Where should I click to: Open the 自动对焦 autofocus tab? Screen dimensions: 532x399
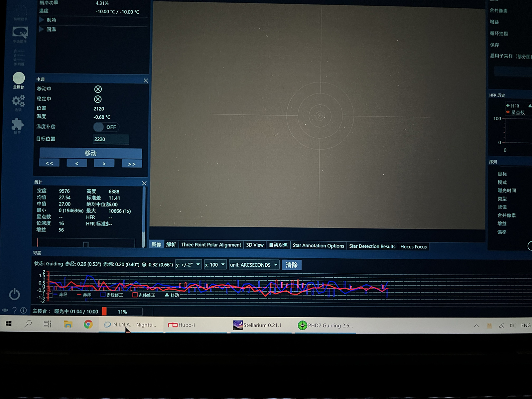(x=278, y=245)
